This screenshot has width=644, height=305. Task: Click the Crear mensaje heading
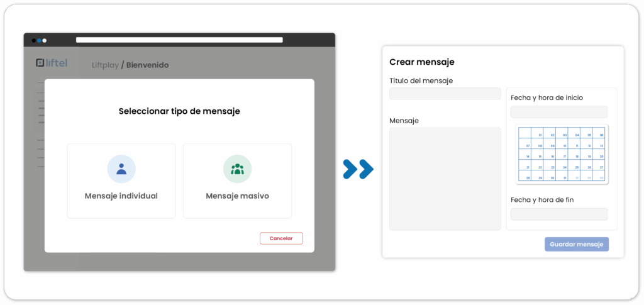(422, 62)
